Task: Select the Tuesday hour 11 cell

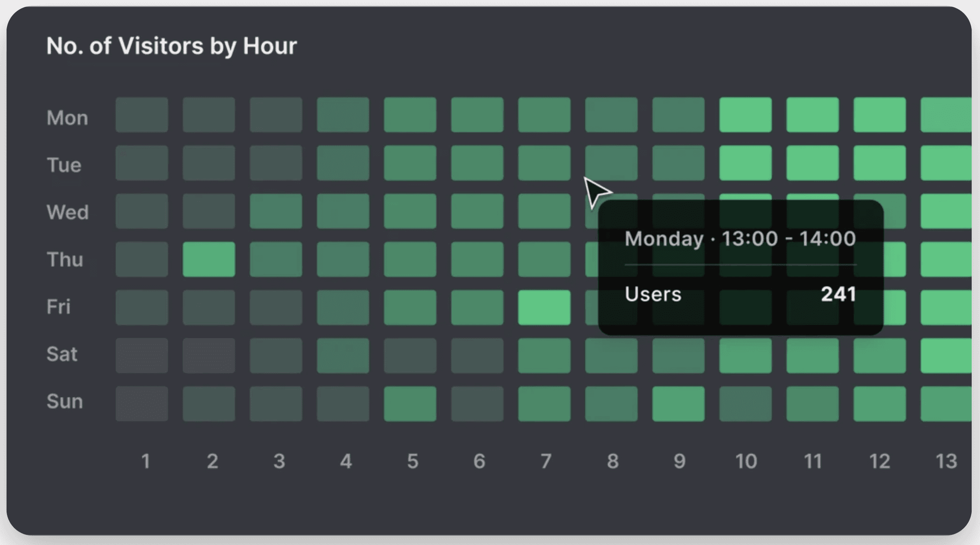Action: 812,163
